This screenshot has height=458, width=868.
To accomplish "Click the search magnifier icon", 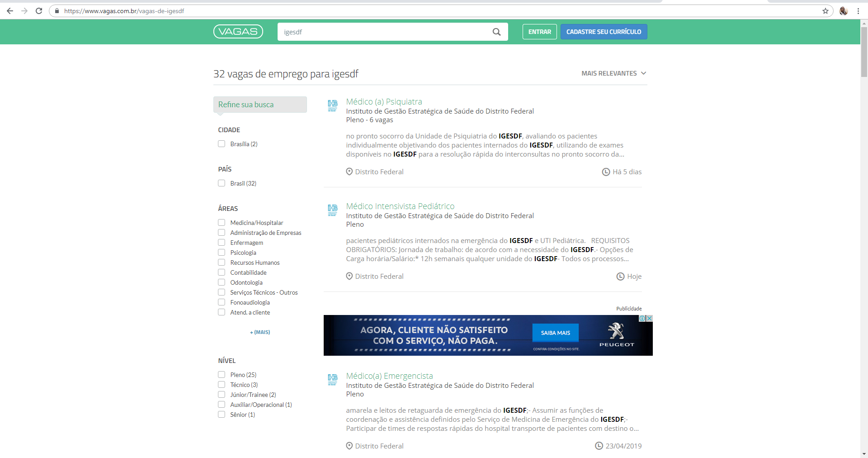I will 496,32.
